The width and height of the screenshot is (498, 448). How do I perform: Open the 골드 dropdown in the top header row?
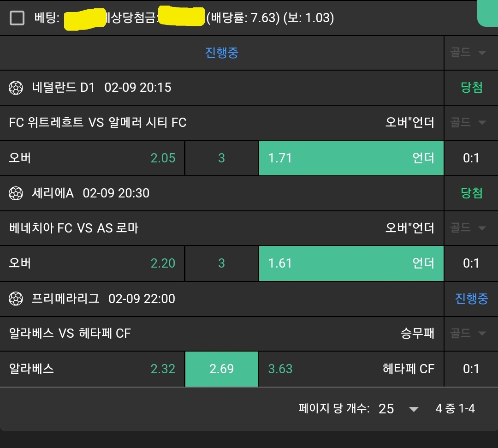click(x=468, y=53)
